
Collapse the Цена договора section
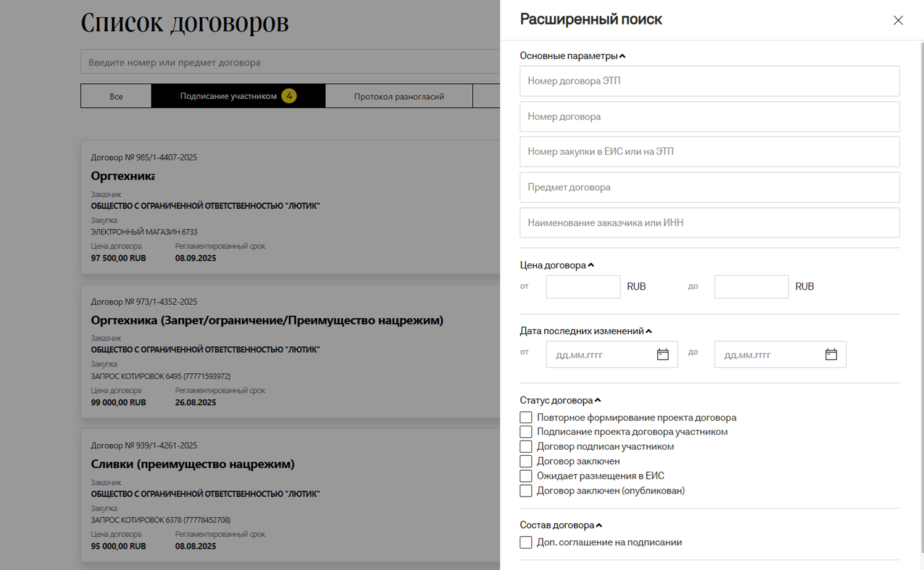591,265
